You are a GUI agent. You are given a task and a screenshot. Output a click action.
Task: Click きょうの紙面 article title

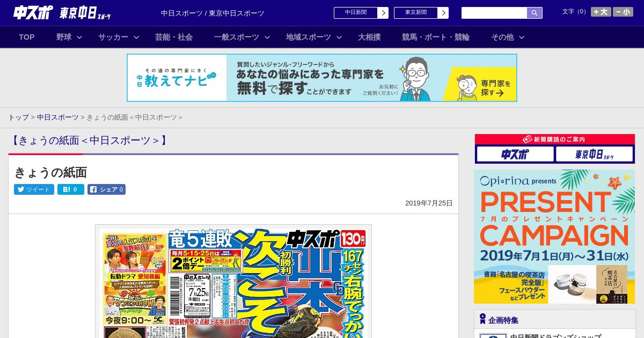[x=50, y=172]
